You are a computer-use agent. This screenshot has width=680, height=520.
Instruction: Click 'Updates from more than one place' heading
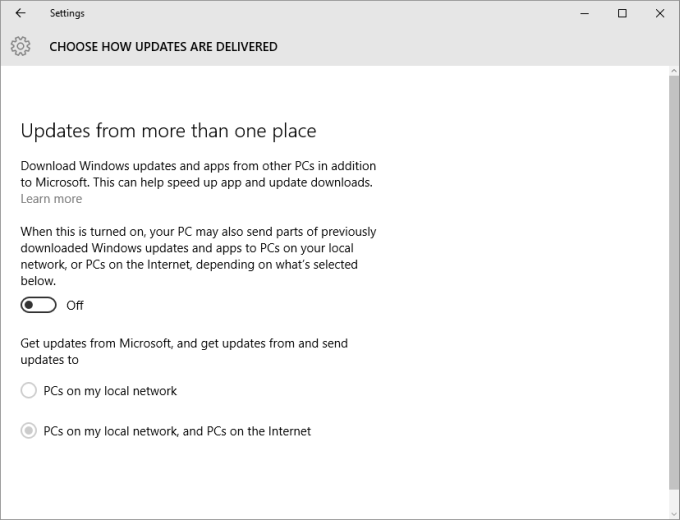click(x=168, y=131)
